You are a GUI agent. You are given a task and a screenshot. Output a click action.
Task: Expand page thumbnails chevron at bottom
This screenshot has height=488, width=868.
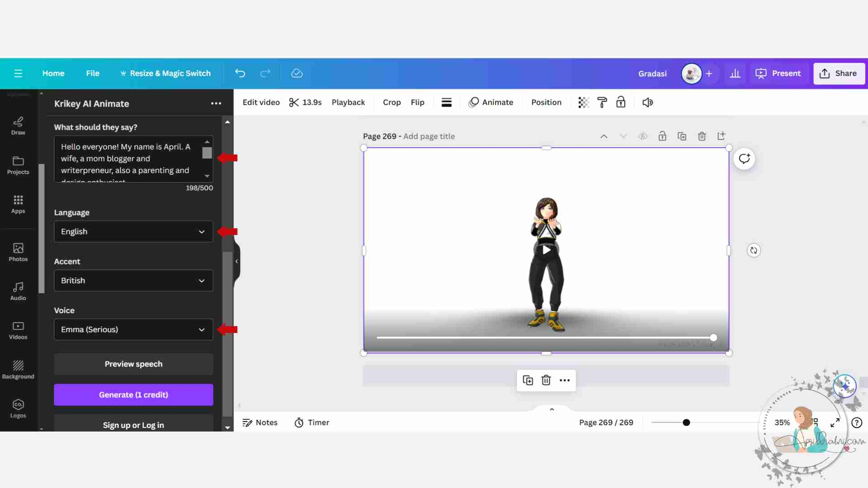coord(552,409)
